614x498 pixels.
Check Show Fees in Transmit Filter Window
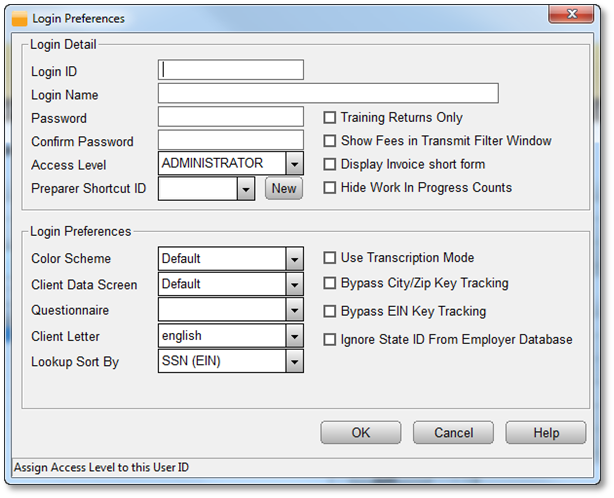coord(330,141)
